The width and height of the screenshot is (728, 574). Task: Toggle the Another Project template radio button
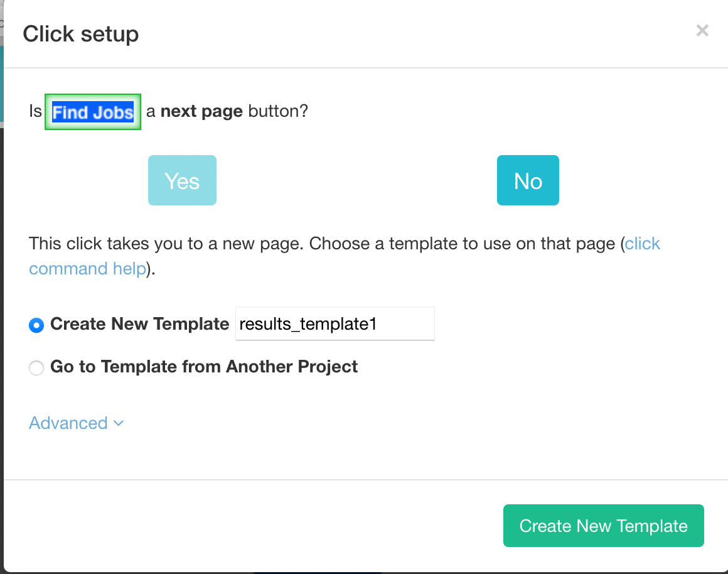tap(36, 367)
